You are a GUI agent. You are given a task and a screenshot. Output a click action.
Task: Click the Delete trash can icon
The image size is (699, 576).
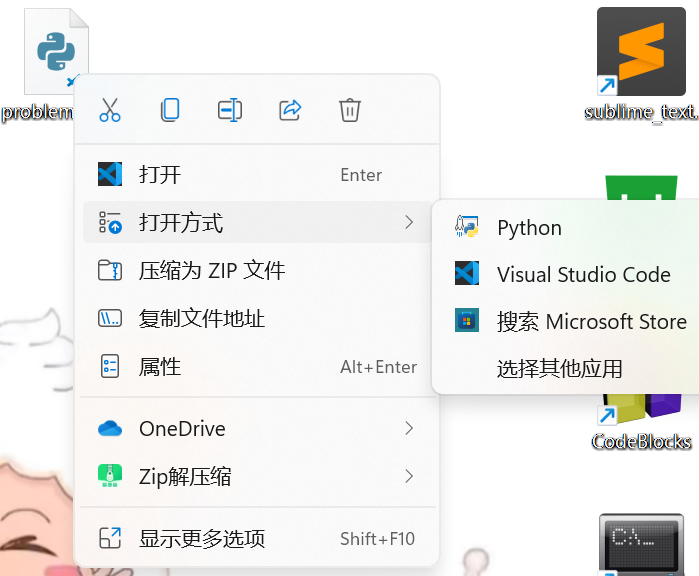tap(350, 110)
